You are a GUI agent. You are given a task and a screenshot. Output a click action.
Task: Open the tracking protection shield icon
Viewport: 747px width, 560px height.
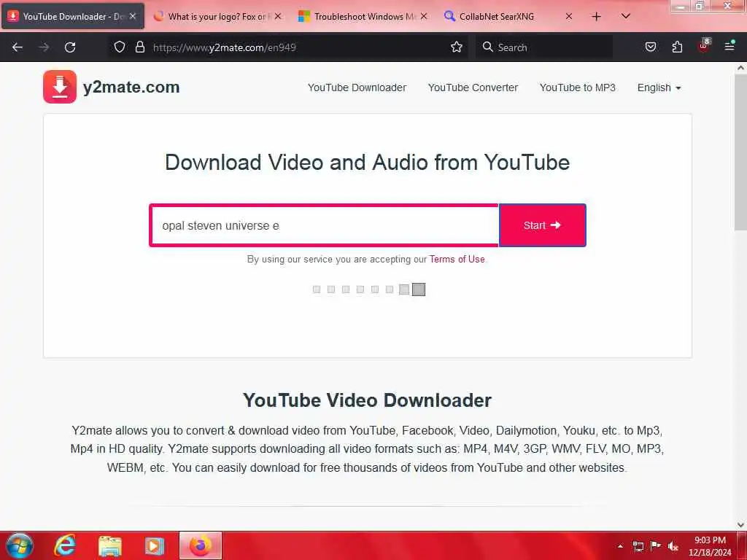(x=120, y=47)
